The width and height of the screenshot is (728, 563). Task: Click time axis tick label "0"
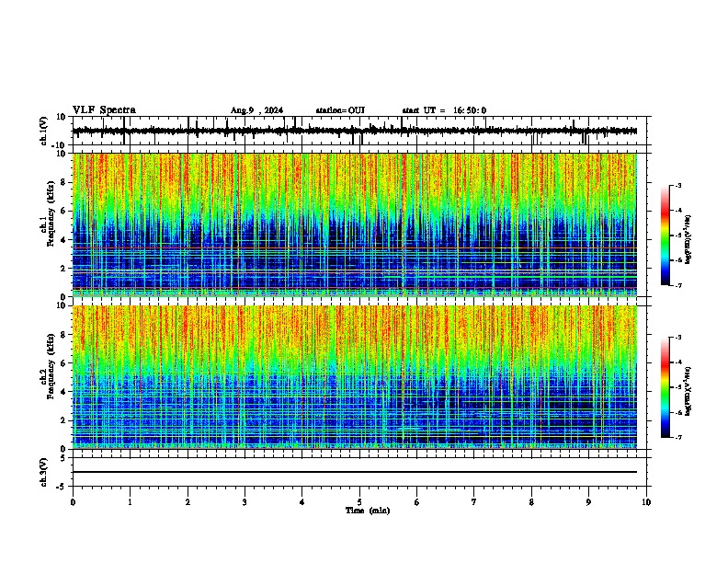[73, 502]
